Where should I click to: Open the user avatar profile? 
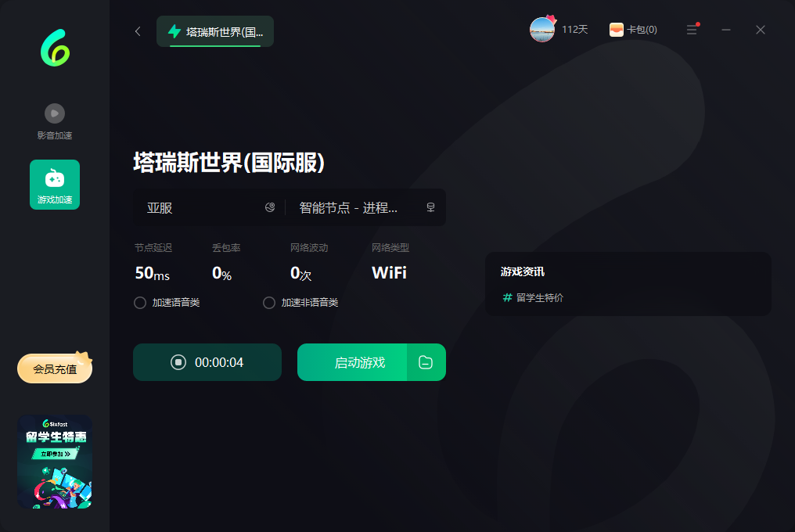pyautogui.click(x=542, y=30)
